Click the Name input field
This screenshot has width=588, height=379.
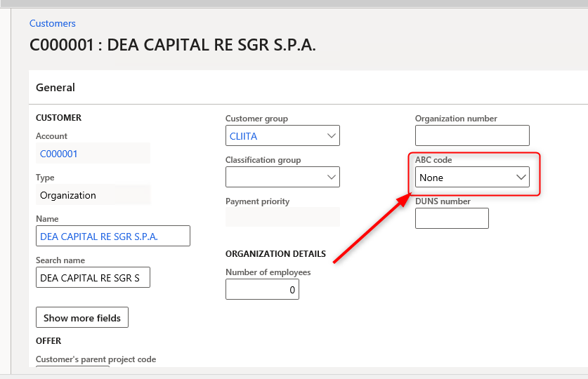[112, 237]
